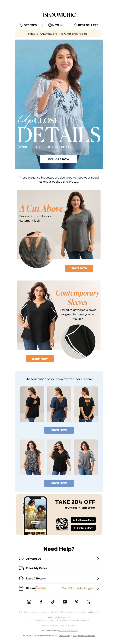Expand the Track My Order arrow
The height and width of the screenshot is (644, 118).
(98, 568)
